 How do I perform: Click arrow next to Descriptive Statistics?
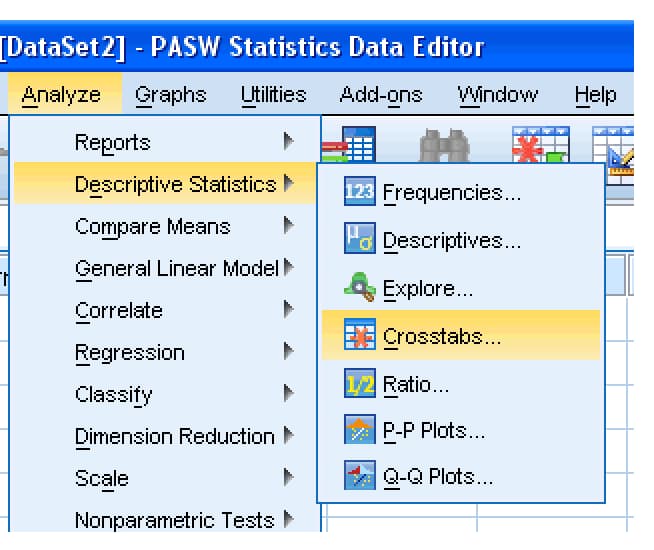point(289,183)
